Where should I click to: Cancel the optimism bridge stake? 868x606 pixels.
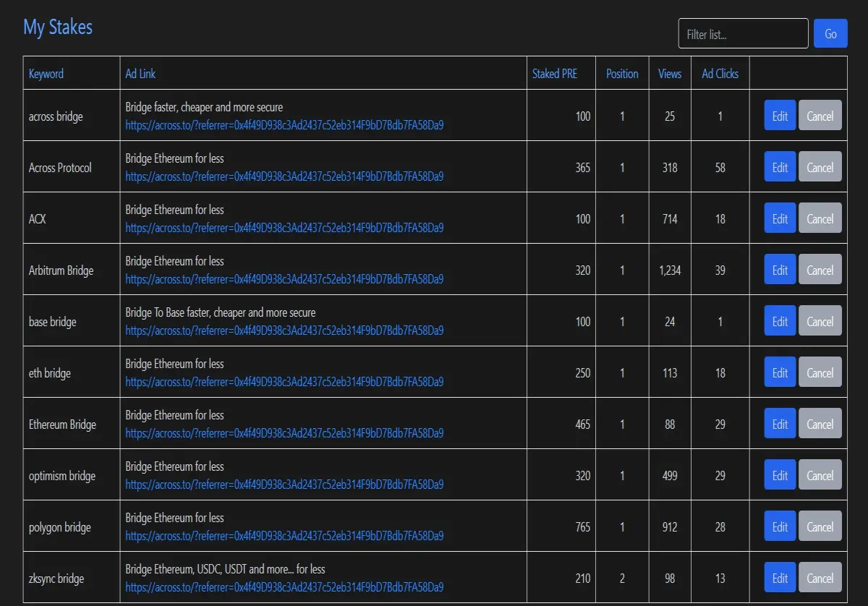(820, 475)
